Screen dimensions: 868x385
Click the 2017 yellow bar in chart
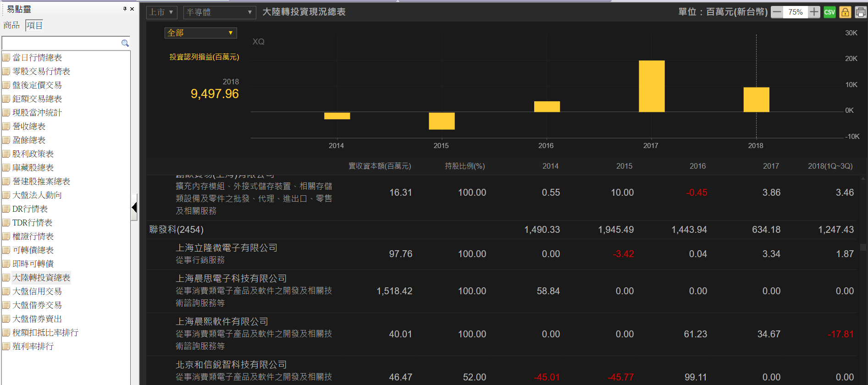click(651, 86)
